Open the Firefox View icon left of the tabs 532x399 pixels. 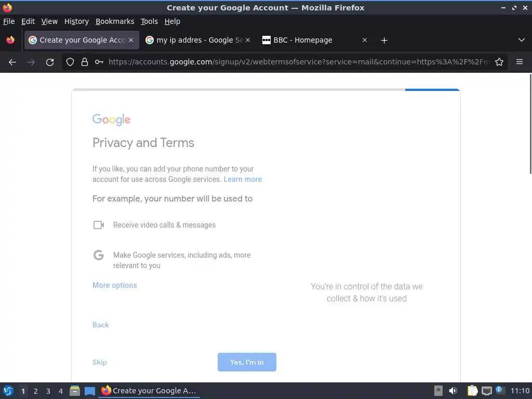click(x=10, y=40)
